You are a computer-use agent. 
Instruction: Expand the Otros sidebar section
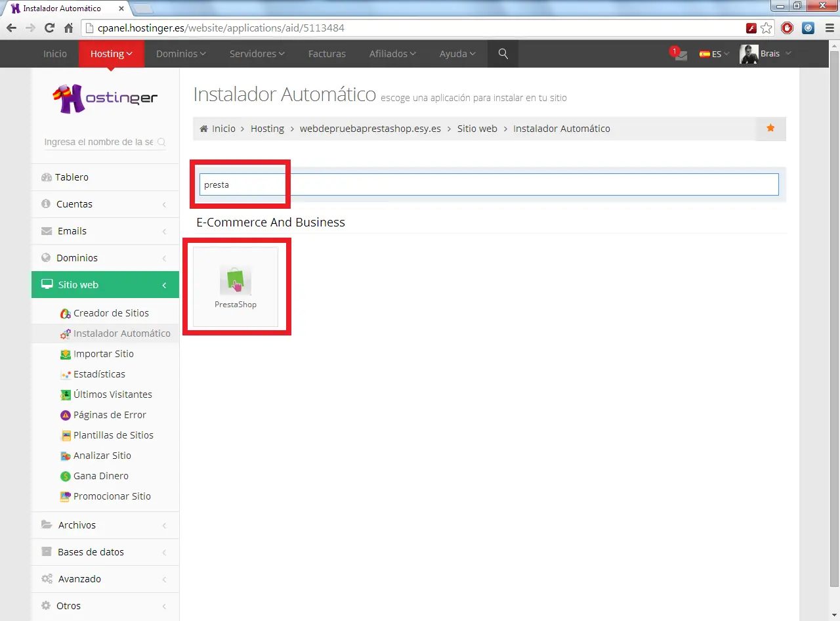click(105, 606)
